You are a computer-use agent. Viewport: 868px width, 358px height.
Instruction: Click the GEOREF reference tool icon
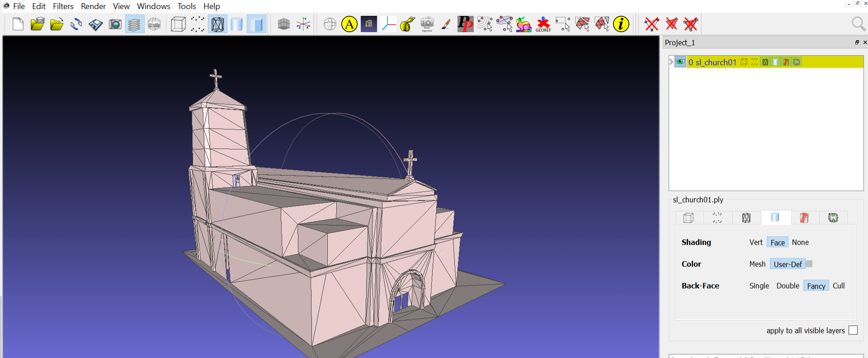pyautogui.click(x=543, y=24)
